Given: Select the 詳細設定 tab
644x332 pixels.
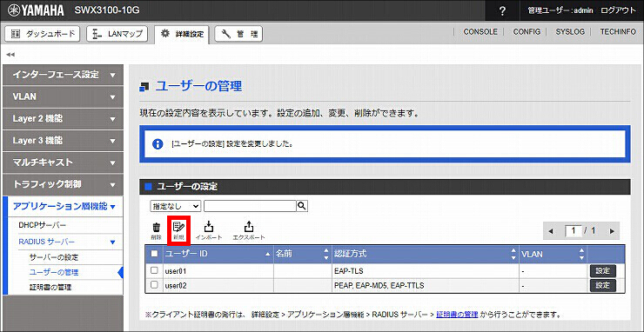Looking at the screenshot, I should click(182, 34).
